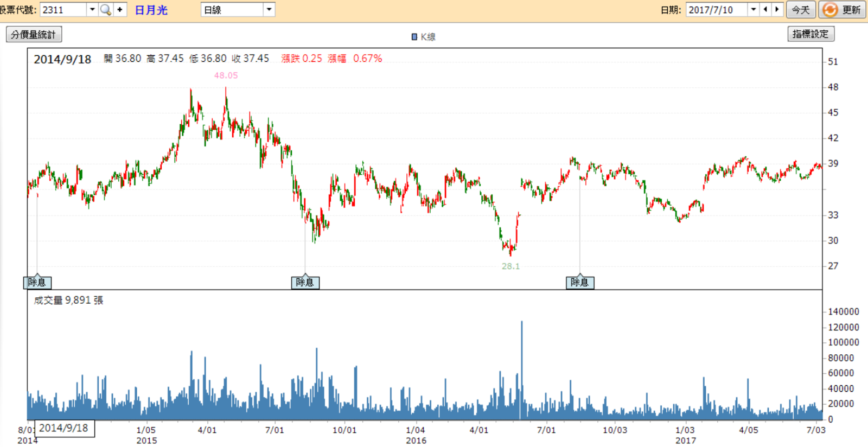Click the next date arrow
This screenshot has width=868, height=447.
777,9
